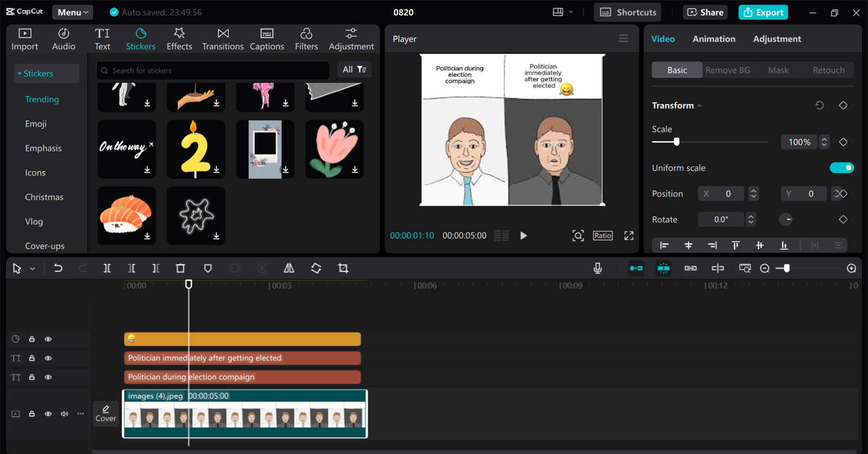Screen dimensions: 868x454
Task: Select the Remove BG sub-tab
Action: tap(728, 70)
